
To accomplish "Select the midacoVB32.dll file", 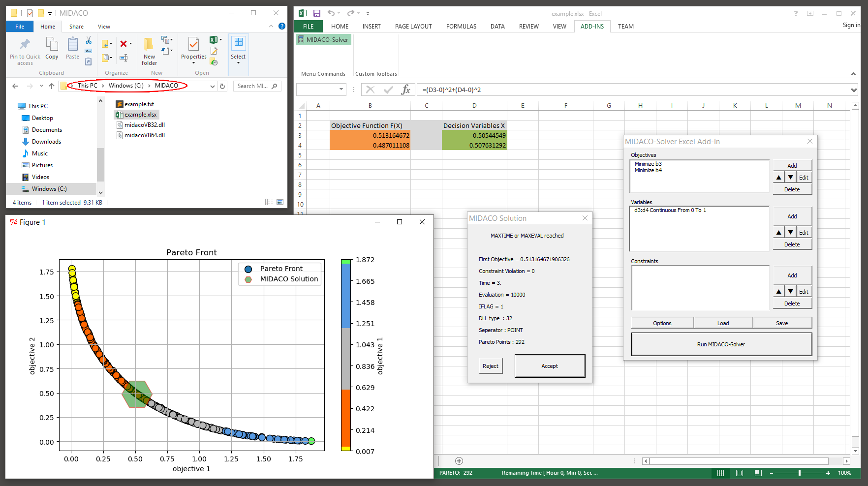I will [x=140, y=125].
